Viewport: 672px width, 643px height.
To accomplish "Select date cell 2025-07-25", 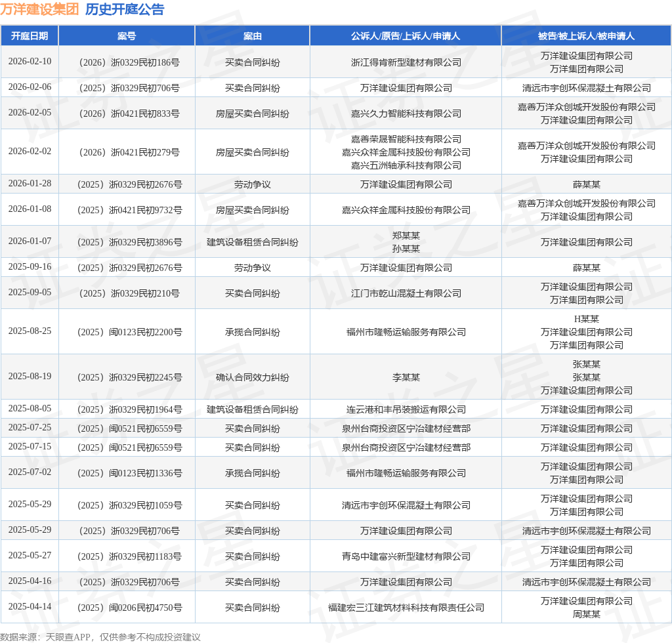I will [30, 428].
